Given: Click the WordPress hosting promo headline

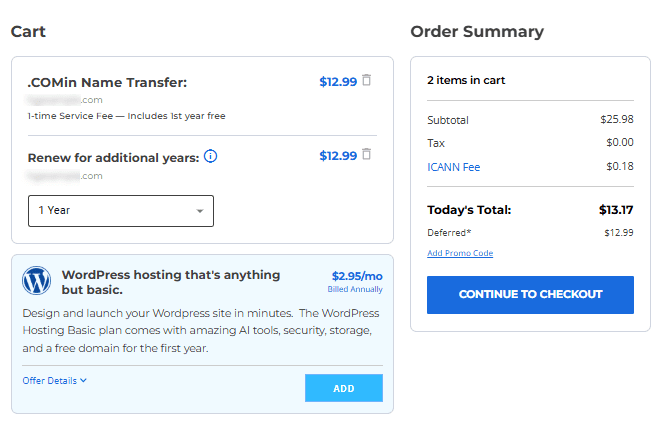Looking at the screenshot, I should [x=171, y=282].
